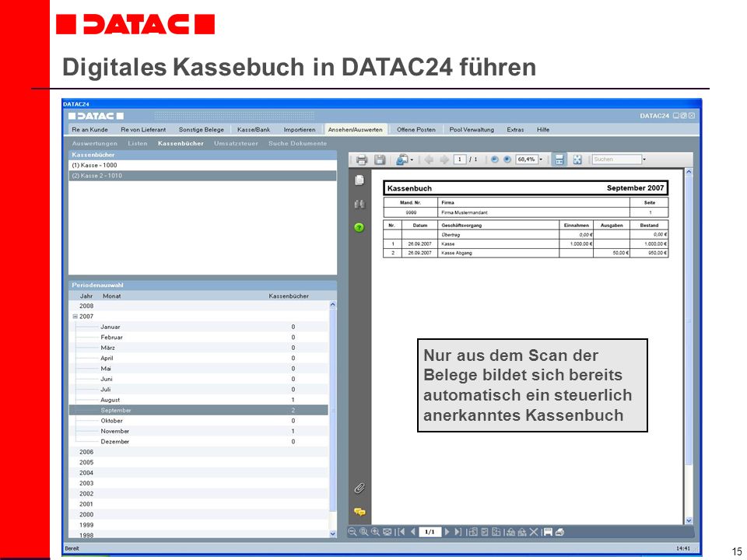747x560 pixels.
Task: Go to previous page with the top left arrow
Action: click(x=429, y=159)
